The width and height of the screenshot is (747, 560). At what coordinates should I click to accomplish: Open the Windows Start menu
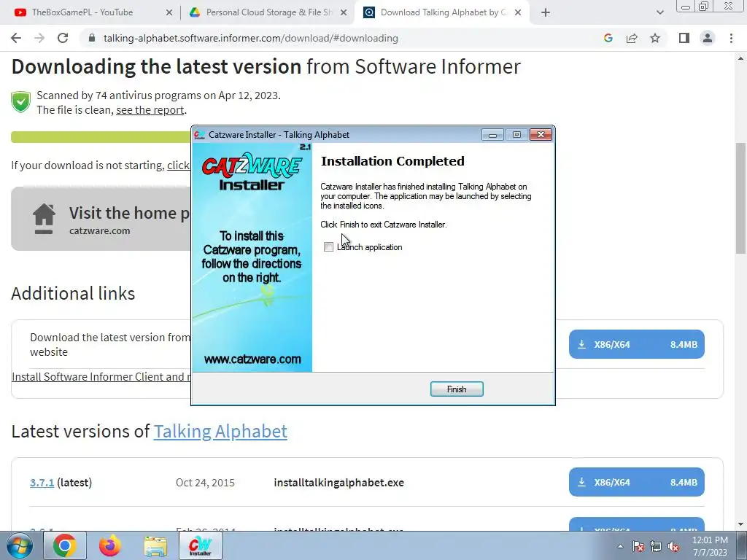point(19,545)
